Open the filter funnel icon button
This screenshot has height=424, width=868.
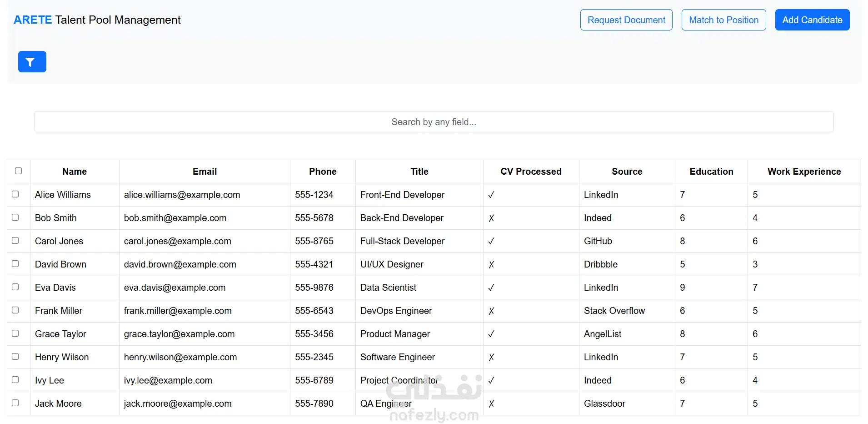32,61
